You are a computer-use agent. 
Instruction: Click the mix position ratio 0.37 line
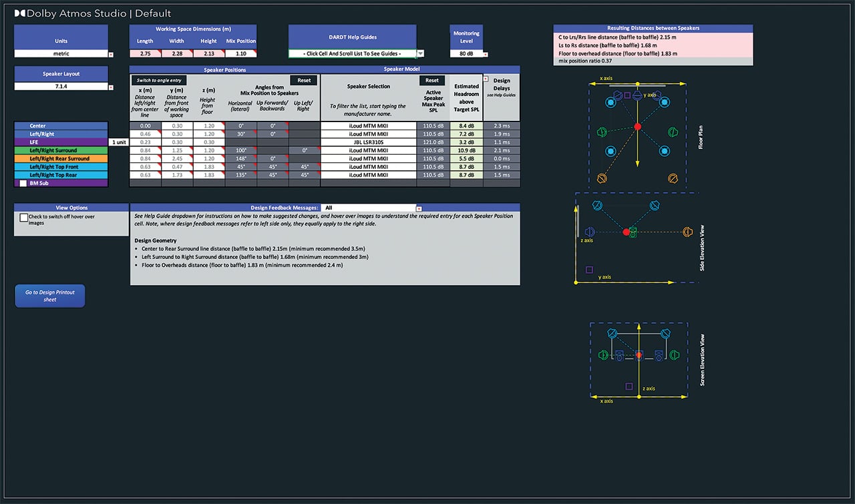(653, 61)
